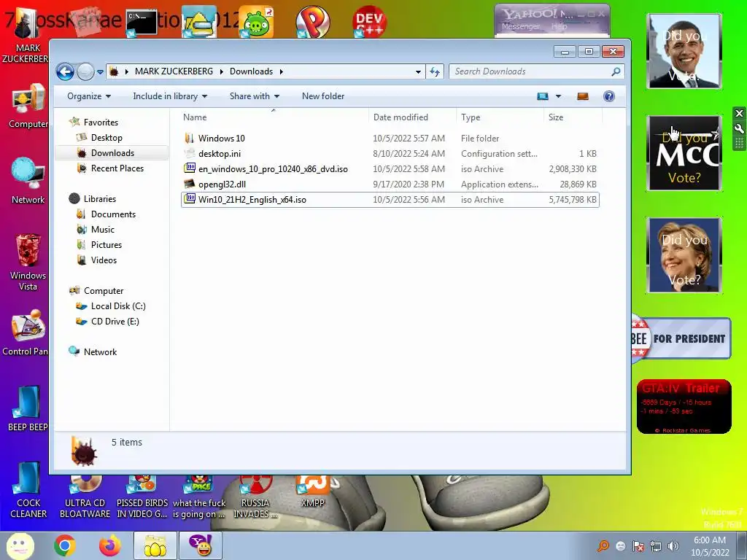Sort files by the Name column
This screenshot has height=560, width=747.
[x=274, y=117]
